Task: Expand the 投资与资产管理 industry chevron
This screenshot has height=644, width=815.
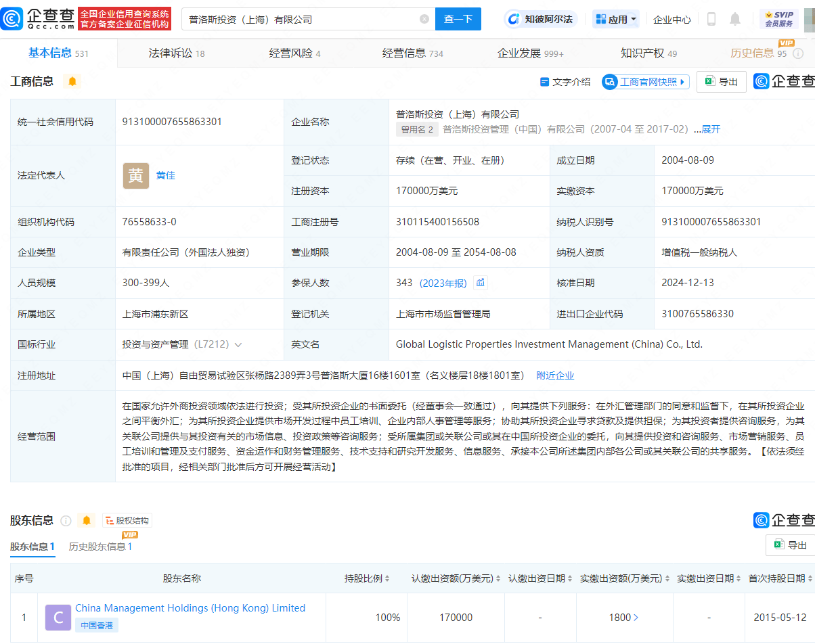Action: (238, 344)
